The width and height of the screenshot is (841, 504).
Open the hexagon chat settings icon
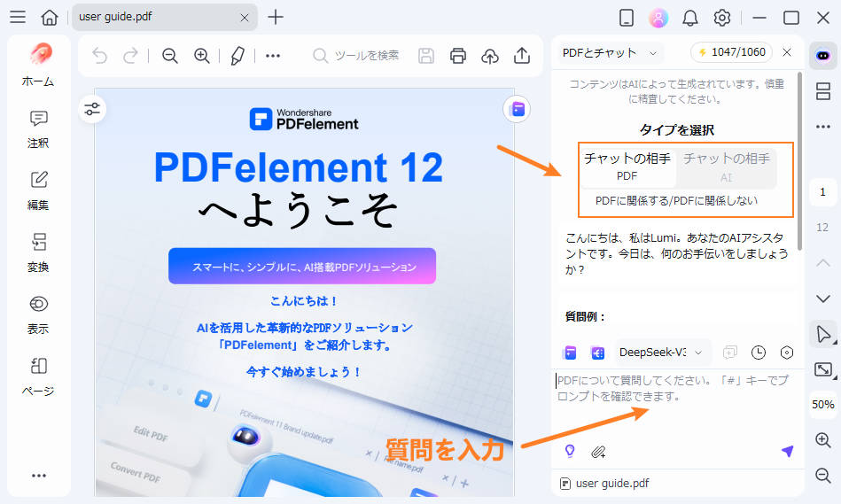[787, 353]
